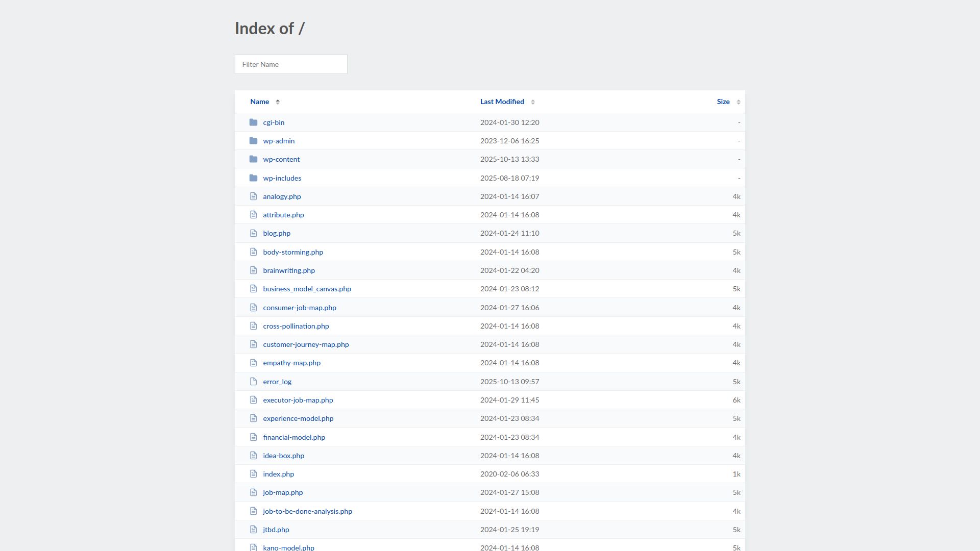Toggle sort arrows next to Last Modified

click(533, 102)
